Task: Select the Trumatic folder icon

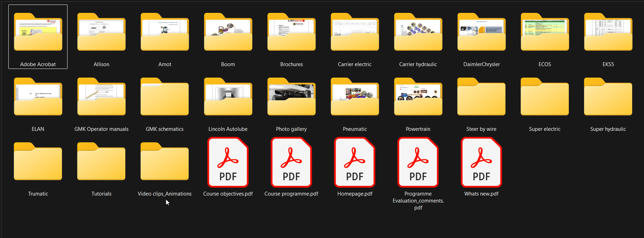Action: (38, 161)
